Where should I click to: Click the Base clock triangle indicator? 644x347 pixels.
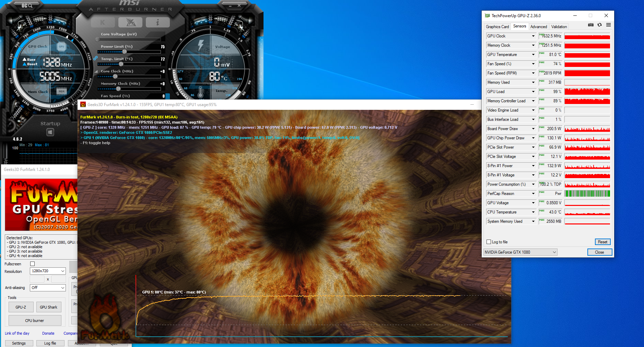[25, 59]
